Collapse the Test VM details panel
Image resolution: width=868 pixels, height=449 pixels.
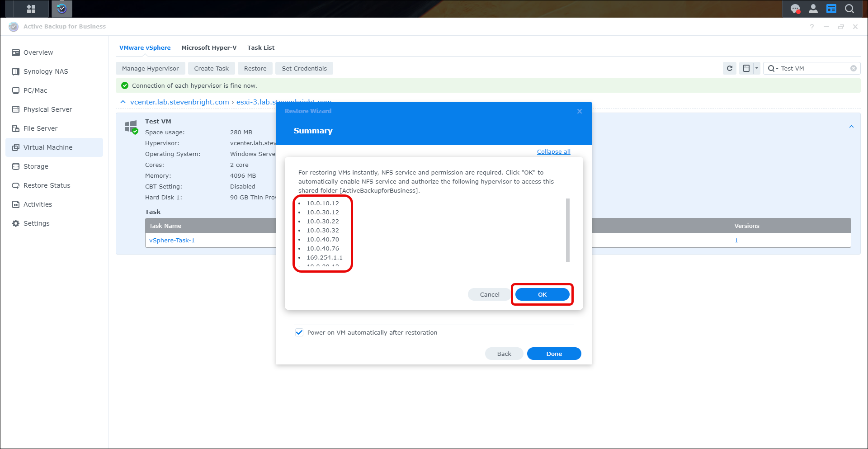[x=851, y=127]
